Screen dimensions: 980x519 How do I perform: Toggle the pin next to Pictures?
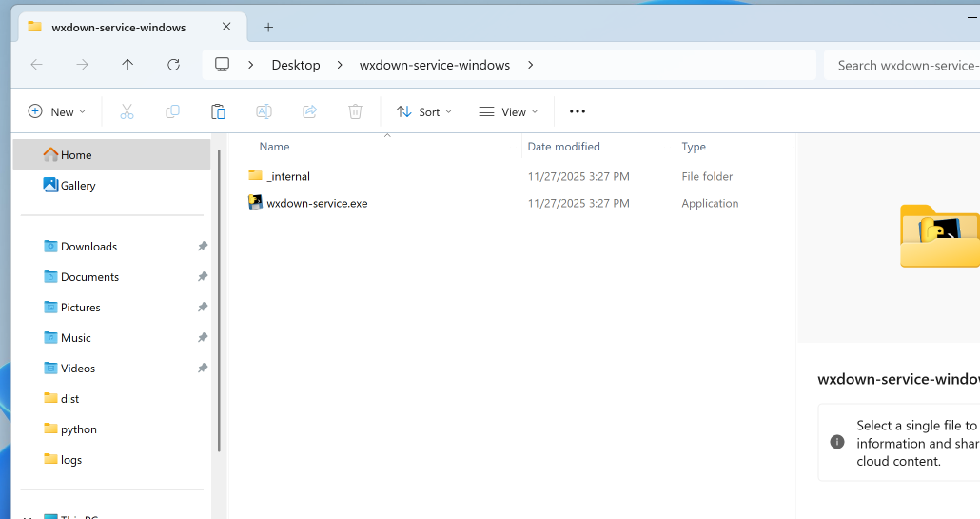(x=202, y=308)
